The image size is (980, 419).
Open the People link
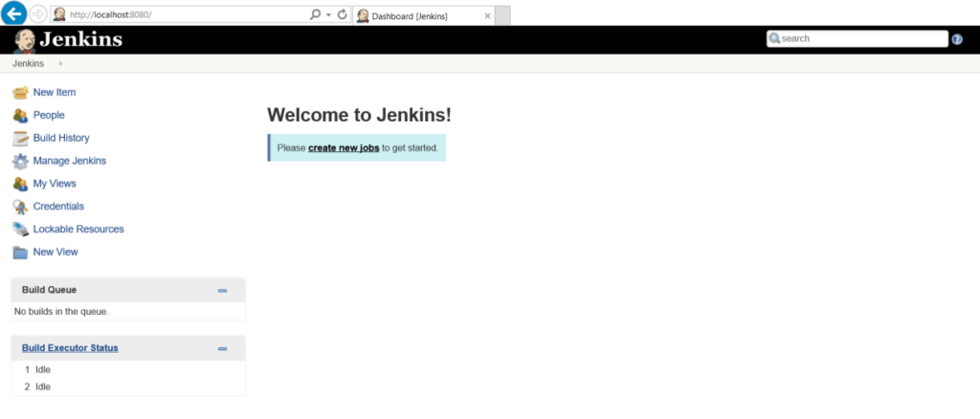tap(49, 116)
